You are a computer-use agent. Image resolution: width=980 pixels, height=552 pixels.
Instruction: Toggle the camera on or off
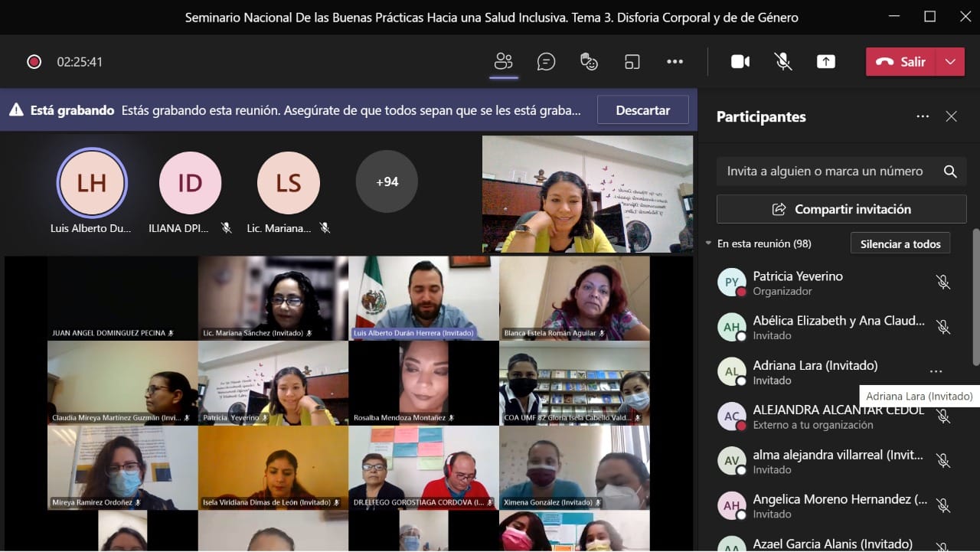(x=740, y=62)
